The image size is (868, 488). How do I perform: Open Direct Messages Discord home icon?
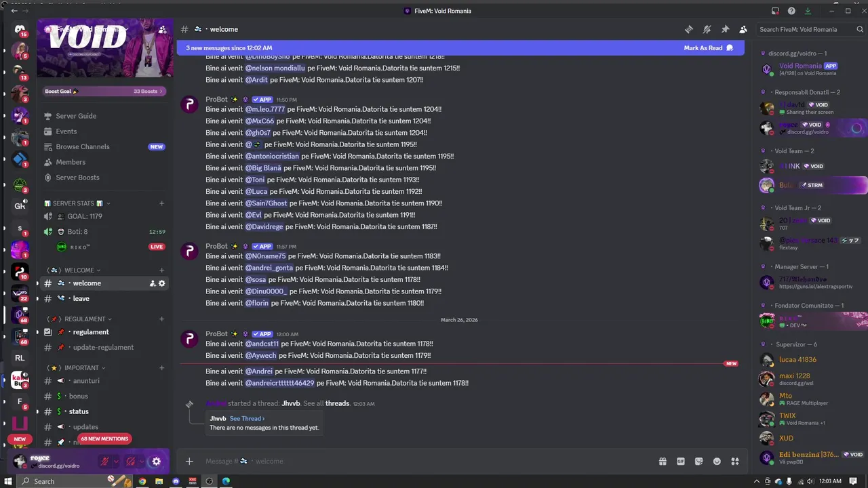[20, 29]
